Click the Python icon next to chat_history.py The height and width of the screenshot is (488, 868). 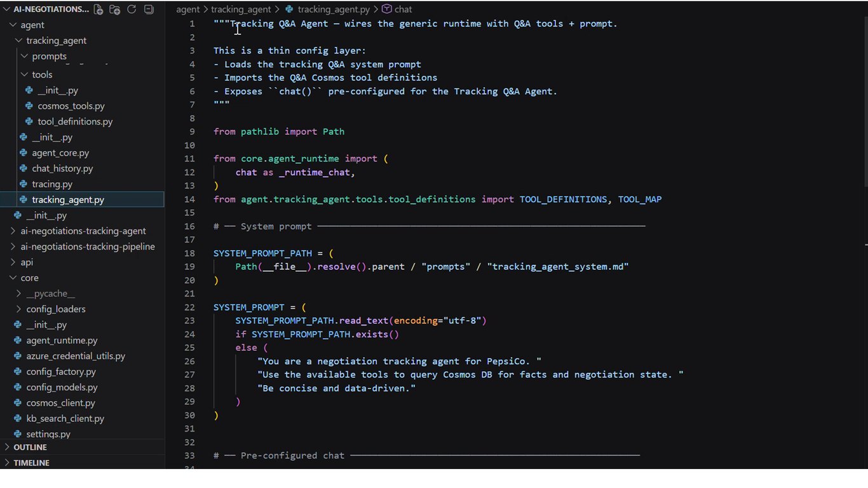(24, 168)
